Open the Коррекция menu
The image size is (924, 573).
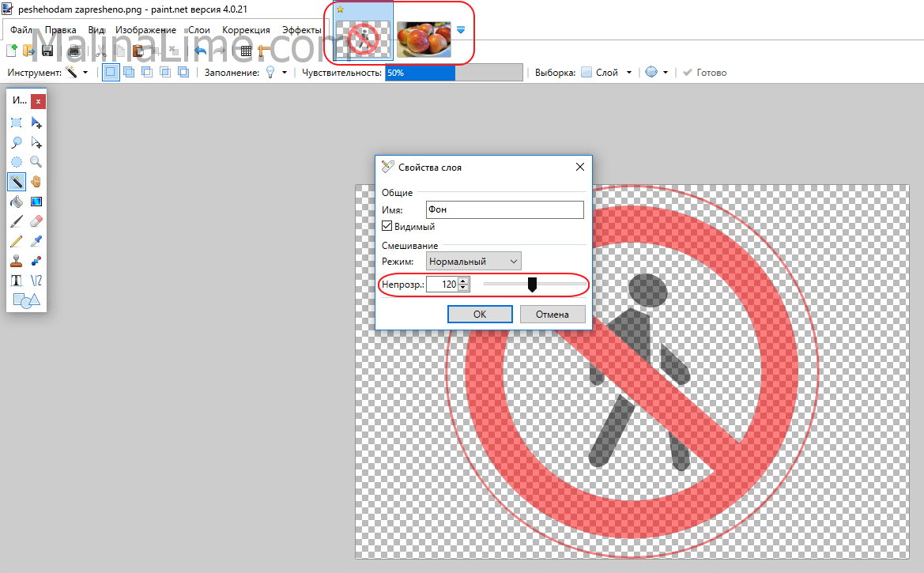tap(246, 30)
